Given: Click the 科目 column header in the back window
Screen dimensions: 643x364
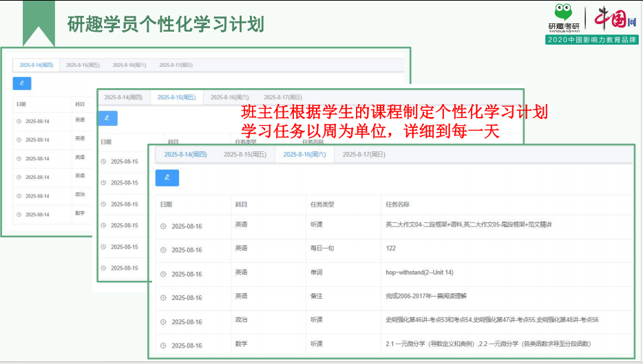Looking at the screenshot, I should pos(80,105).
